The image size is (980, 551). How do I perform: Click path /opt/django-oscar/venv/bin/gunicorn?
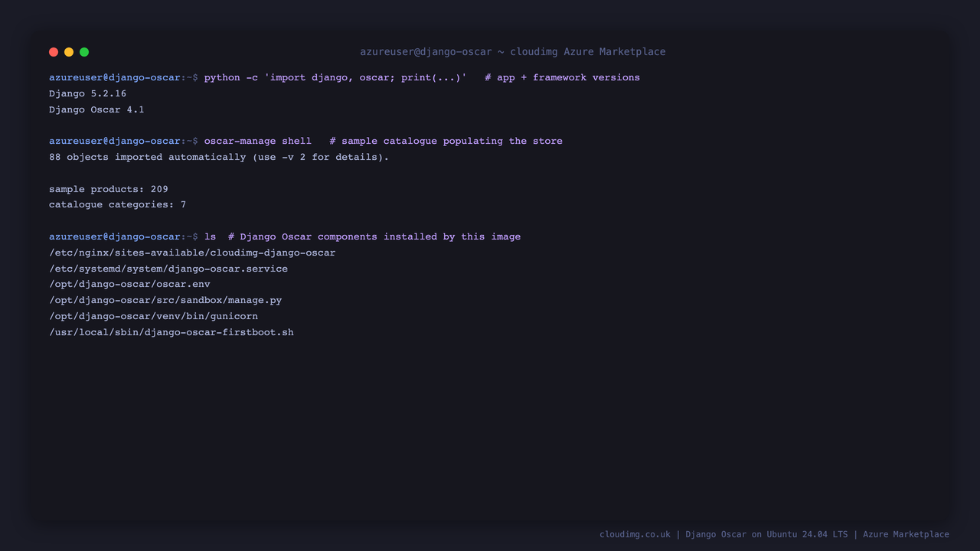[153, 316]
